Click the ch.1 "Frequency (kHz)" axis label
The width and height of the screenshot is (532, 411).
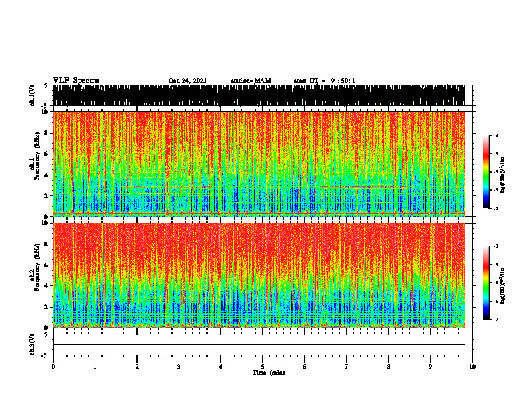click(x=37, y=156)
